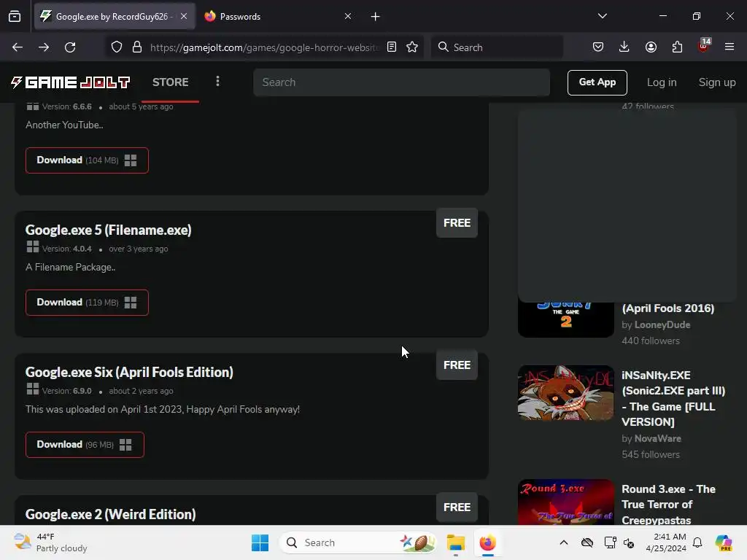Open the Firefox downloads panel
This screenshot has height=560, width=747.
pos(624,47)
